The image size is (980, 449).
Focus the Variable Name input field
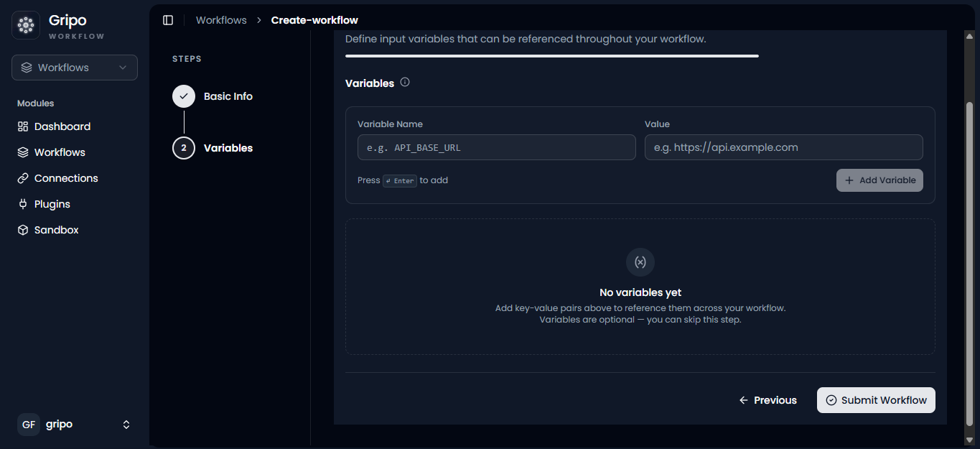(497, 147)
